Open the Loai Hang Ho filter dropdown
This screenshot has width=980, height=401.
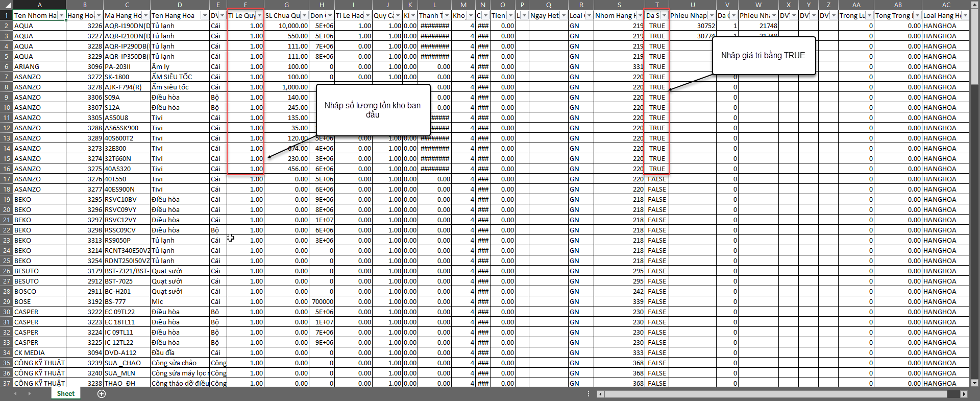[965, 15]
